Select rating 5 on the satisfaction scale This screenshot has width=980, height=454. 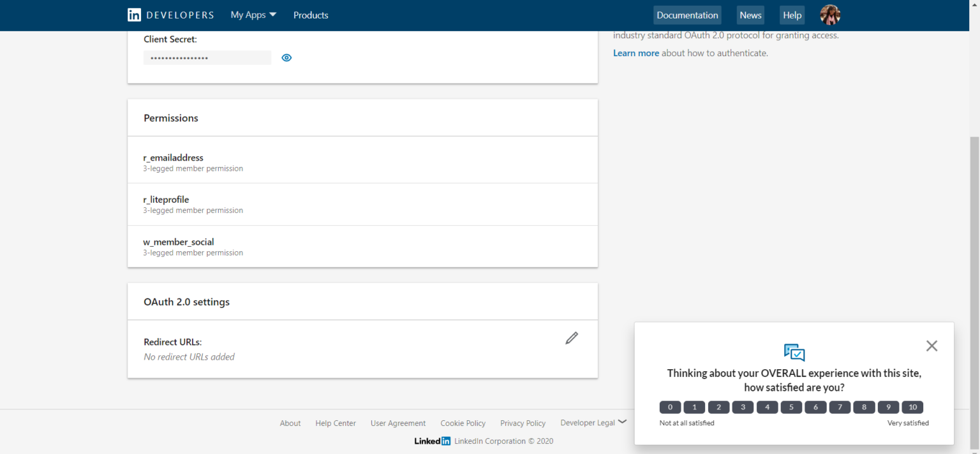pyautogui.click(x=791, y=407)
